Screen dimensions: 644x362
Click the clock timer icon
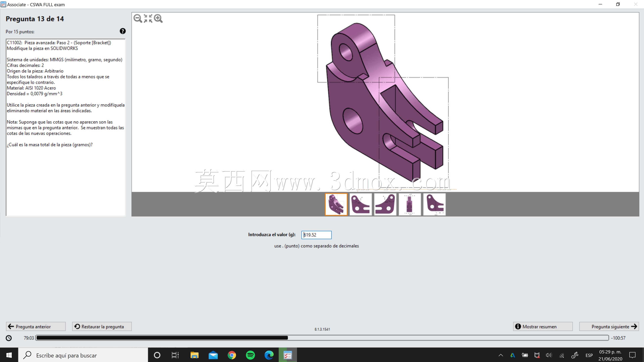[9, 338]
